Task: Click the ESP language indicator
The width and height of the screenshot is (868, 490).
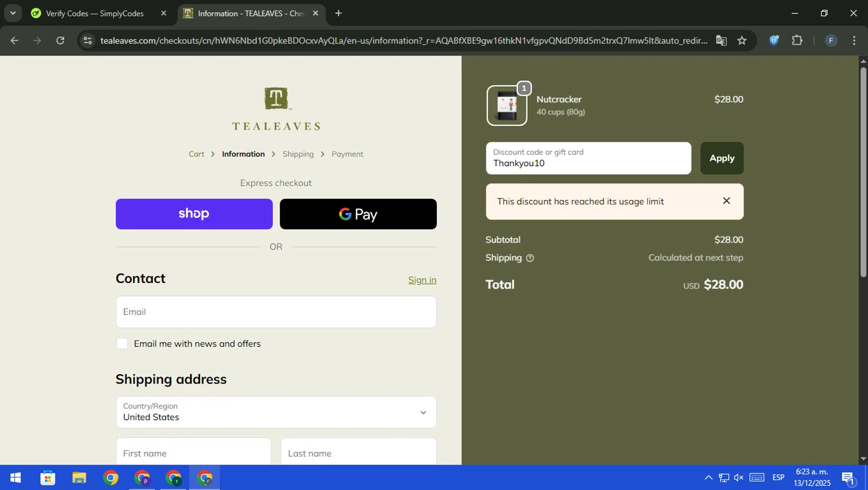Action: click(x=778, y=478)
